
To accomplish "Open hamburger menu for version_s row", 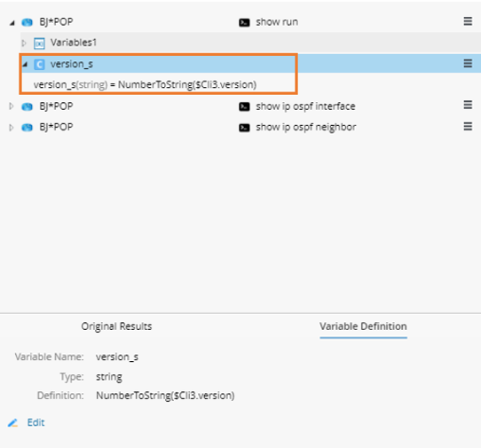I will (x=468, y=63).
